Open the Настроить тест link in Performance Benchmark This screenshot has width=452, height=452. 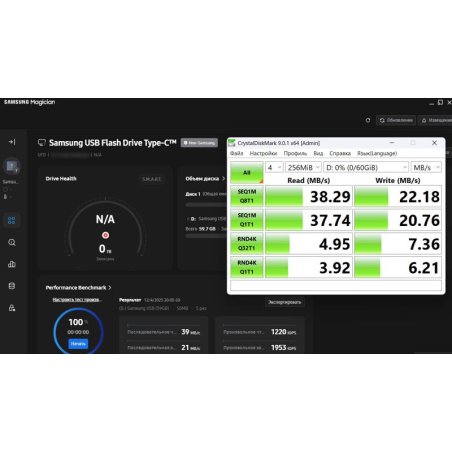pyautogui.click(x=77, y=300)
